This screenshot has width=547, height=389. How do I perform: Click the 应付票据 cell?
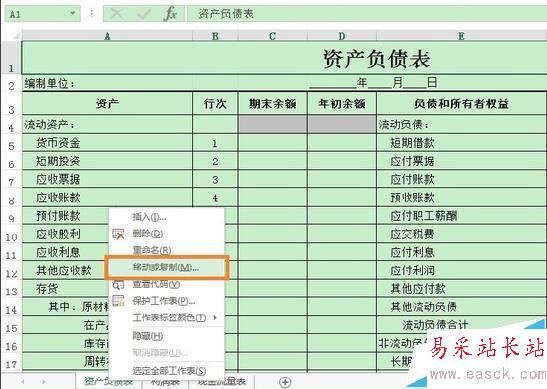tap(462, 161)
